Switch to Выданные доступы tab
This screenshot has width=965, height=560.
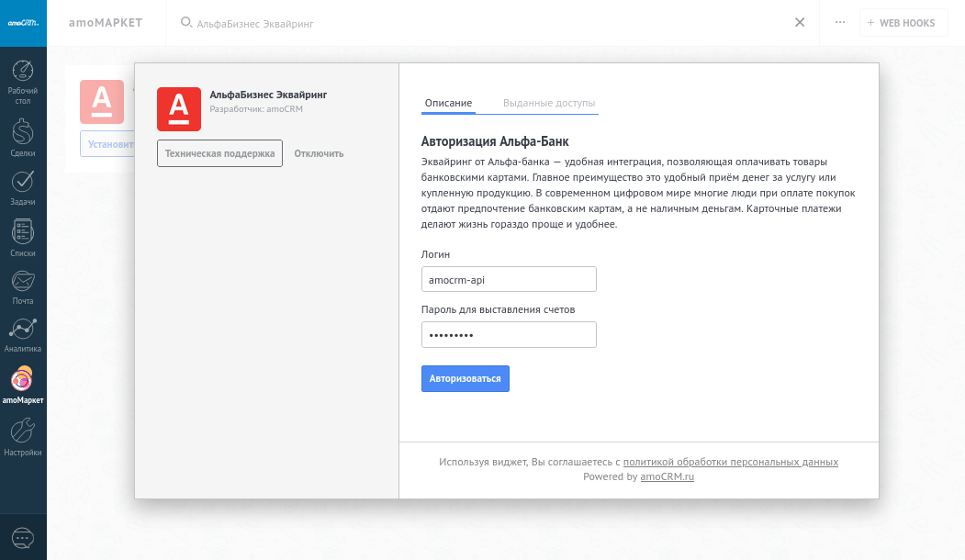tap(549, 104)
